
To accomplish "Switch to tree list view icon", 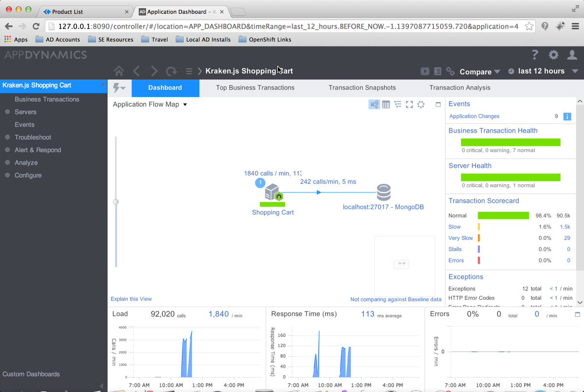I will click(x=398, y=104).
